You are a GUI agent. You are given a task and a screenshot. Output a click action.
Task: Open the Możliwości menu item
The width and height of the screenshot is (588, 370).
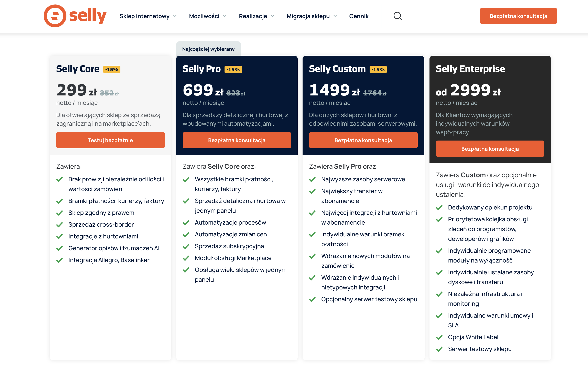coord(204,16)
